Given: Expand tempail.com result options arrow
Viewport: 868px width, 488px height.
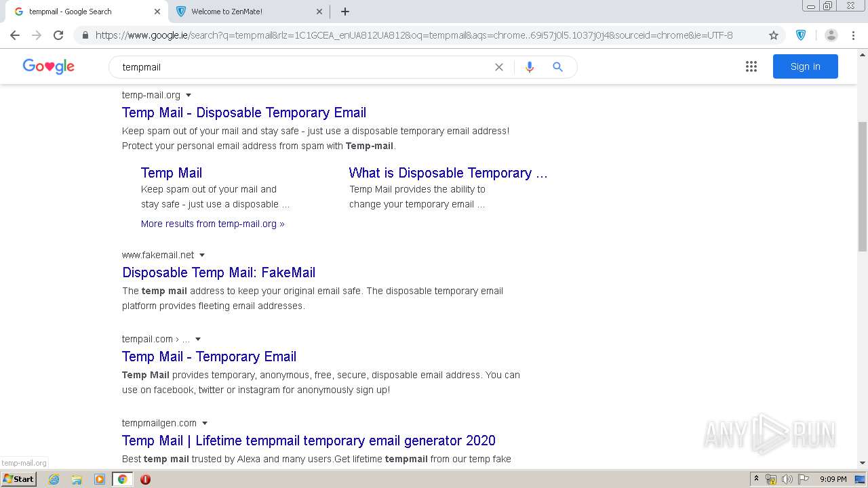Looking at the screenshot, I should [198, 339].
